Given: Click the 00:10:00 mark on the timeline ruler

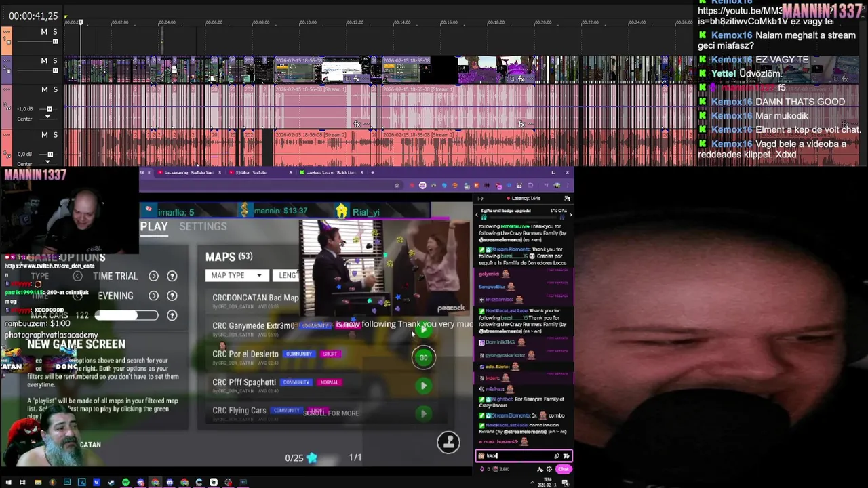Looking at the screenshot, I should pyautogui.click(x=308, y=22).
